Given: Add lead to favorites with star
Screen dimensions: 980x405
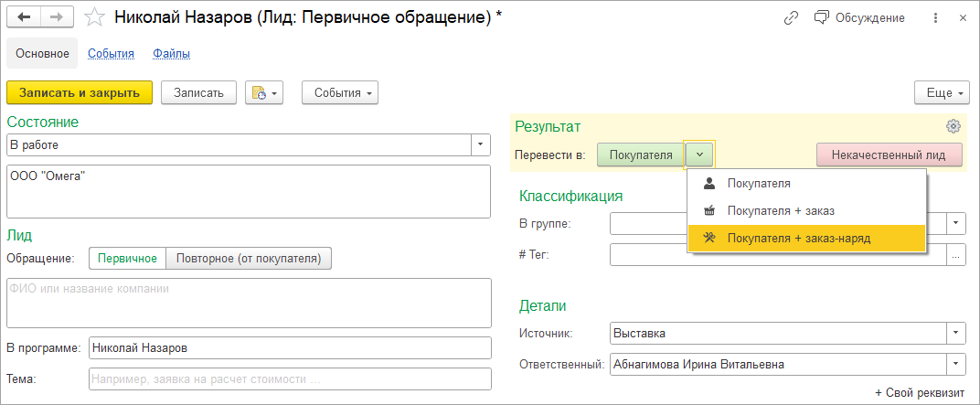Looking at the screenshot, I should point(93,17).
